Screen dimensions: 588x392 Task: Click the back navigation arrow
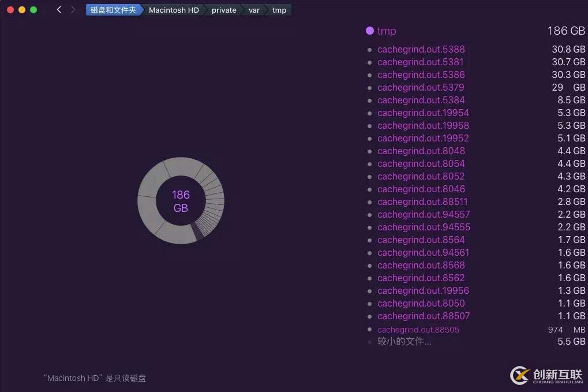coord(58,10)
